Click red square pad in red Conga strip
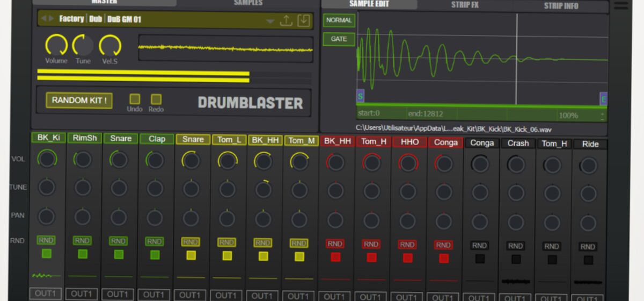 click(x=444, y=258)
